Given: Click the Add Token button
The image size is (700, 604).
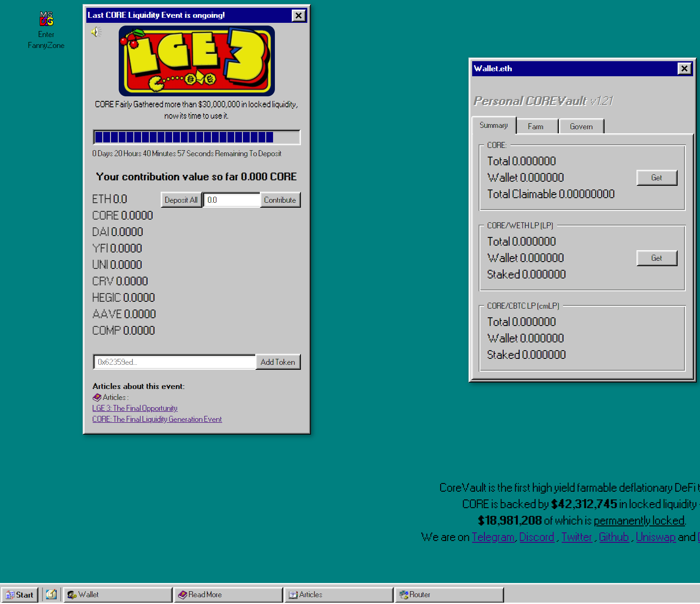Looking at the screenshot, I should coord(278,362).
